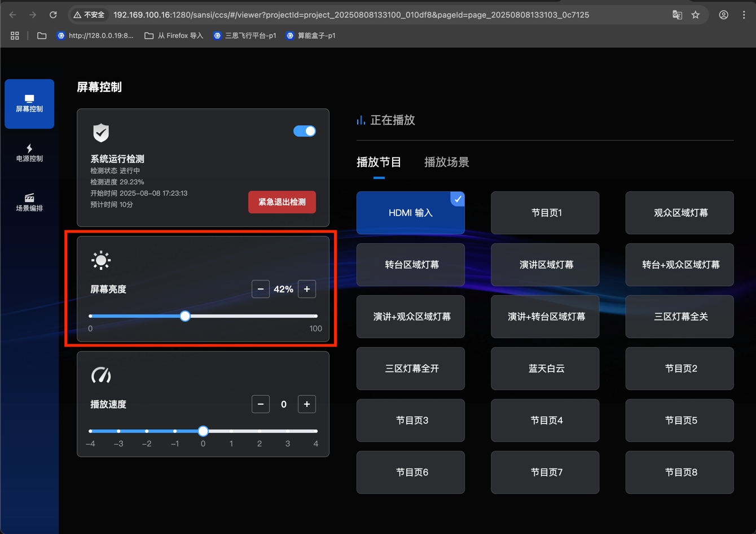Select the 观众区域灯幕 program

coord(680,213)
